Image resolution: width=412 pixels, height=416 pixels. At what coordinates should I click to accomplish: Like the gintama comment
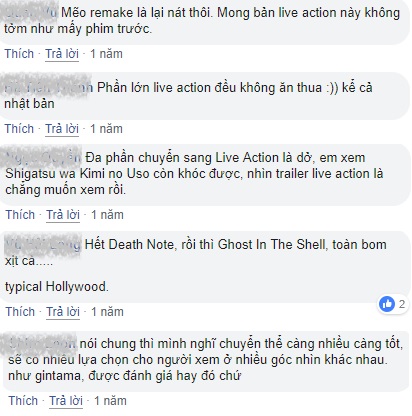tap(23, 400)
